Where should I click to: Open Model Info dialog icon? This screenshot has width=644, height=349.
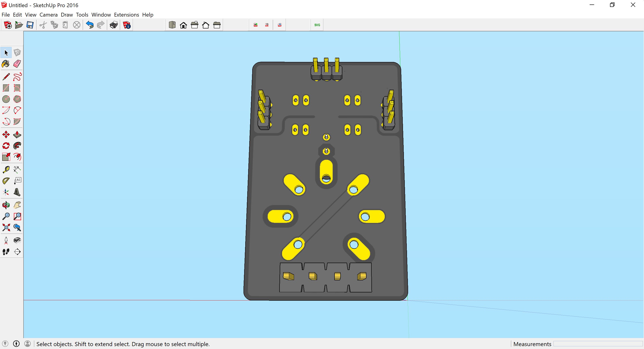(x=127, y=25)
